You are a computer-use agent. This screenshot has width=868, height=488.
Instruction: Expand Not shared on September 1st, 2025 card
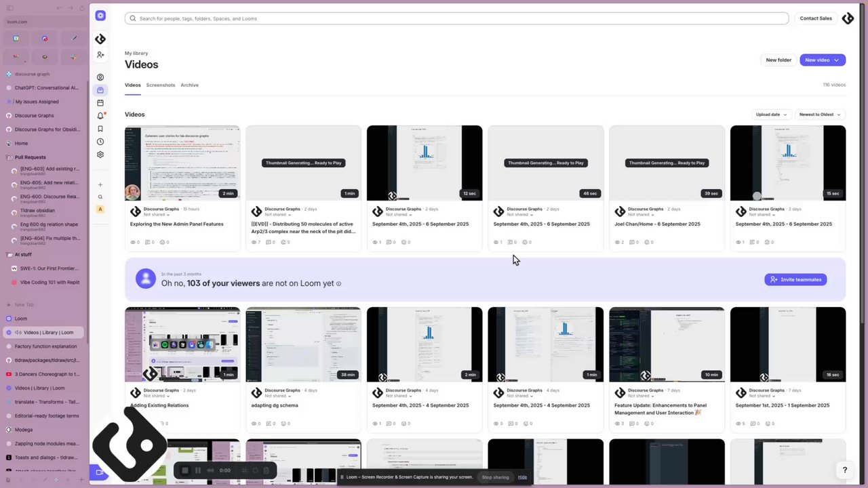point(762,396)
